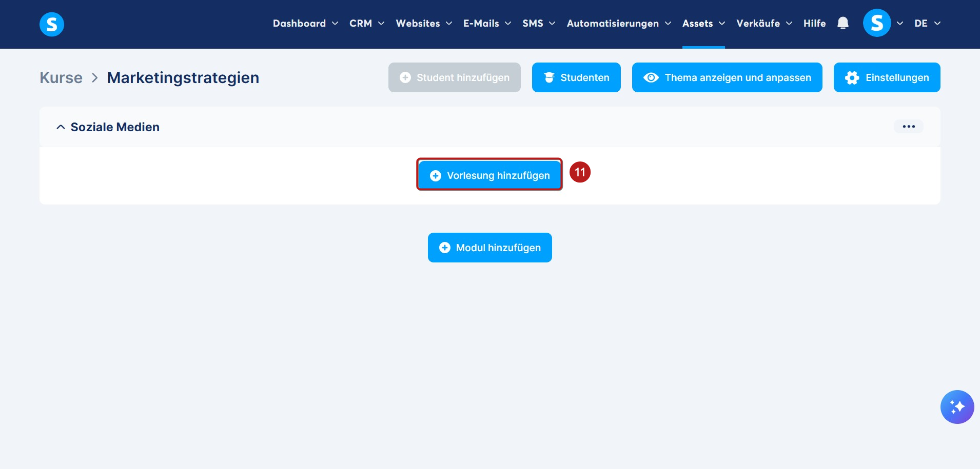Viewport: 980px width, 469px height.
Task: Collapse the Soziale Medien module
Action: click(x=61, y=127)
